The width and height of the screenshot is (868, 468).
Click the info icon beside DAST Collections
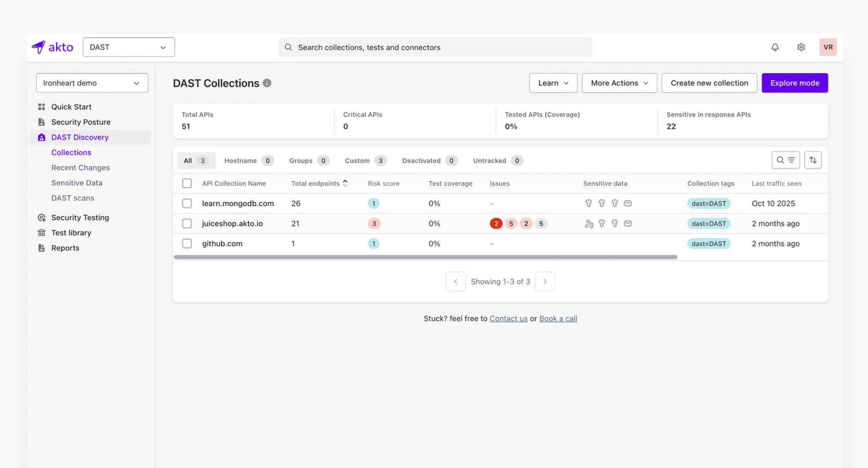267,83
